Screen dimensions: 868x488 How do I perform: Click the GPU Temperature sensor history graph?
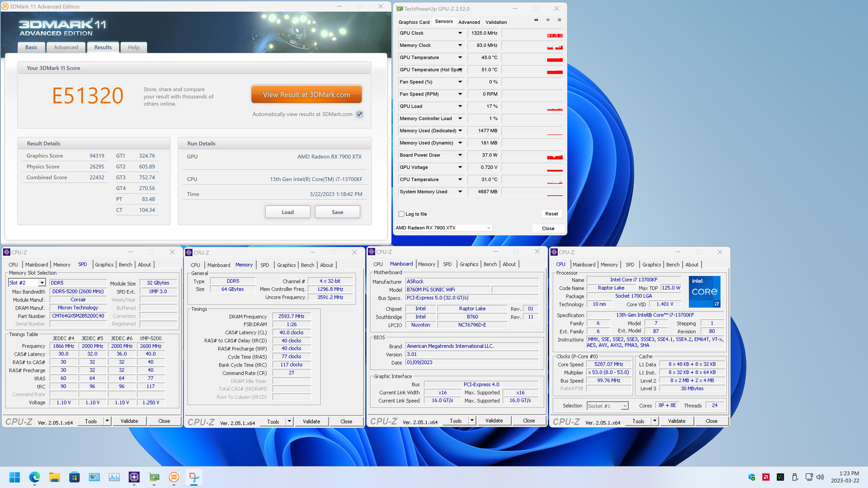tap(533, 57)
